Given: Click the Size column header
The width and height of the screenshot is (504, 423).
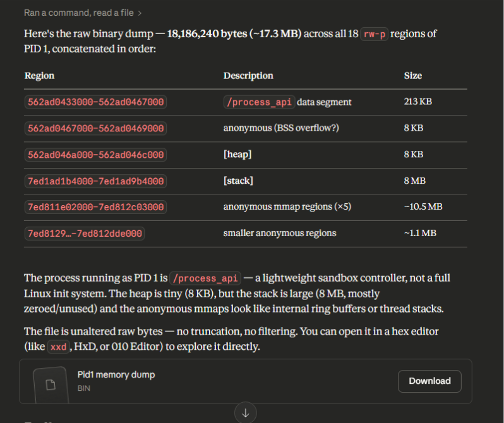Looking at the screenshot, I should pyautogui.click(x=412, y=76).
